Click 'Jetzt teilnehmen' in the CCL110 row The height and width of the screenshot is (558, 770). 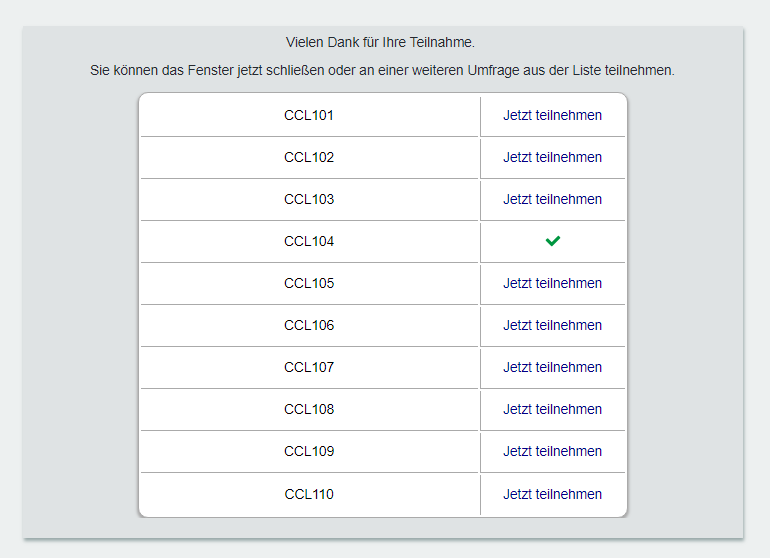[x=552, y=494]
